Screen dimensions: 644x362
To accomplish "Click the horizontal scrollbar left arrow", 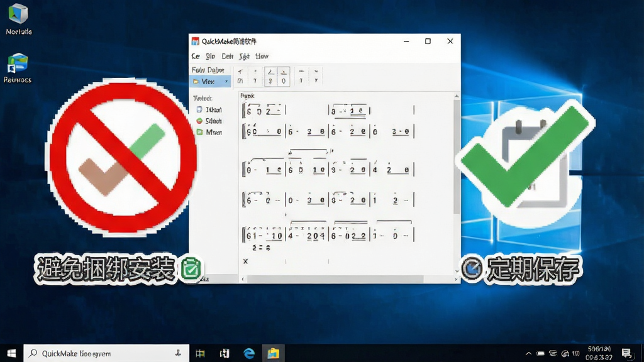I will (x=243, y=279).
